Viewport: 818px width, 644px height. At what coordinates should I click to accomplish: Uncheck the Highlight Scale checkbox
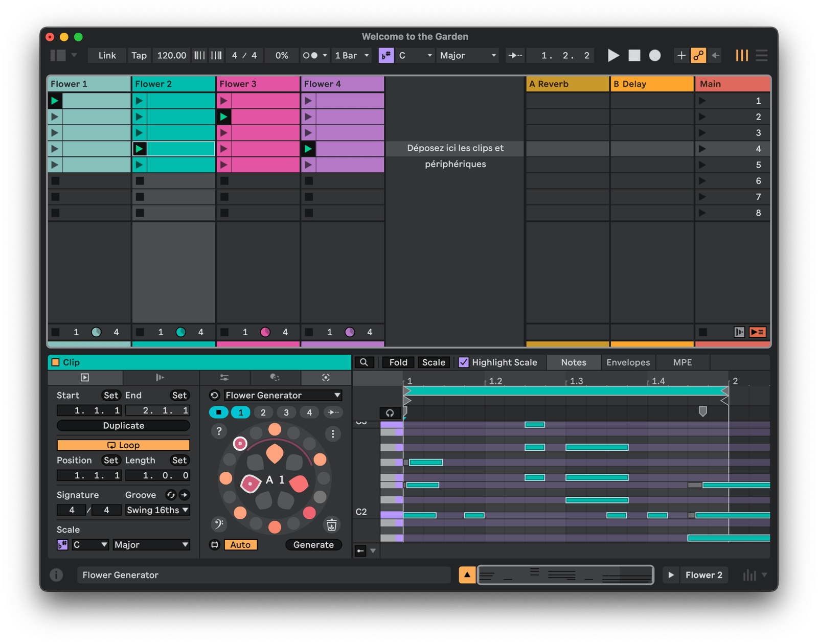(x=464, y=362)
